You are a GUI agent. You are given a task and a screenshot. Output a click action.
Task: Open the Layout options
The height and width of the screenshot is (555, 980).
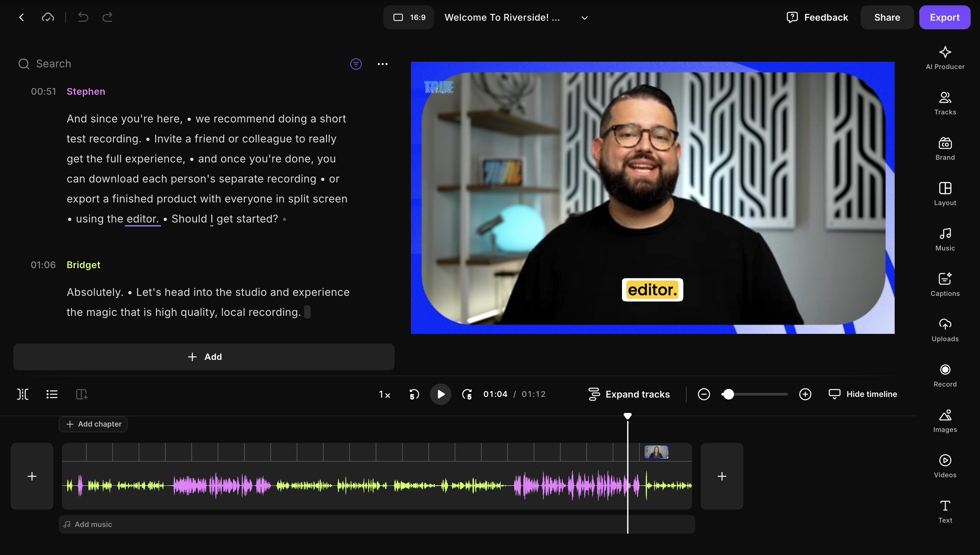click(x=945, y=194)
